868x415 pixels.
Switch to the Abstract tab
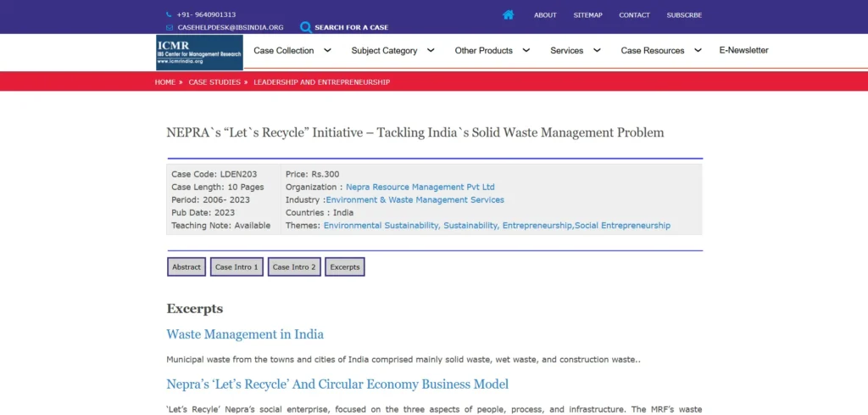(186, 266)
